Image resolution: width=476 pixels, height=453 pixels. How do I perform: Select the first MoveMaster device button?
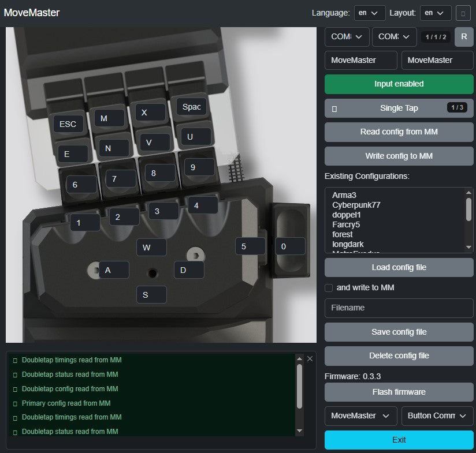pyautogui.click(x=361, y=61)
